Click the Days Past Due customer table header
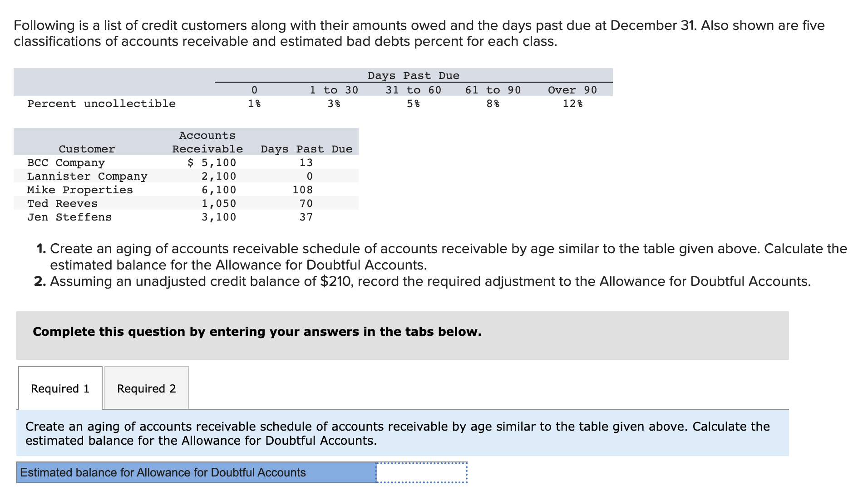Screen dimensions: 868x491 tap(306, 149)
